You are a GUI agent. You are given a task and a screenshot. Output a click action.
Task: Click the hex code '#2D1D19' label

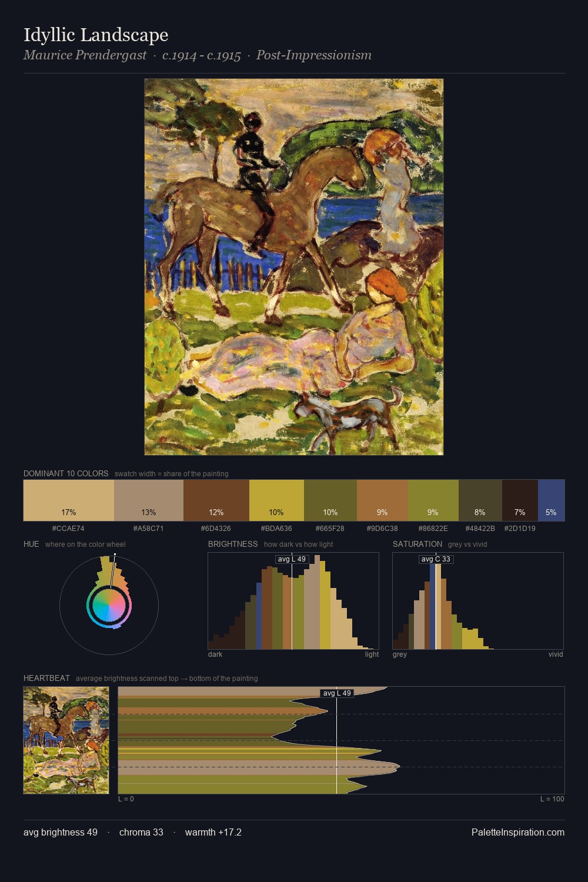tap(520, 529)
